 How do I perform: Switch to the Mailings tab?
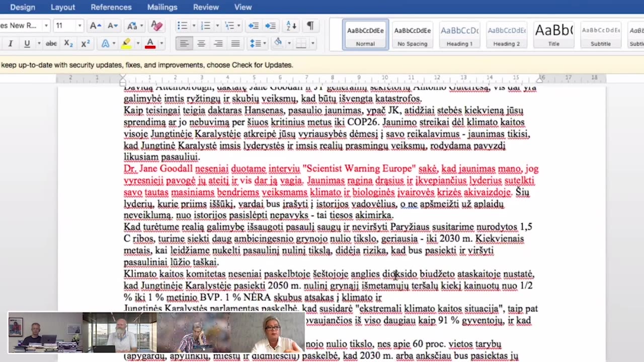pyautogui.click(x=162, y=7)
